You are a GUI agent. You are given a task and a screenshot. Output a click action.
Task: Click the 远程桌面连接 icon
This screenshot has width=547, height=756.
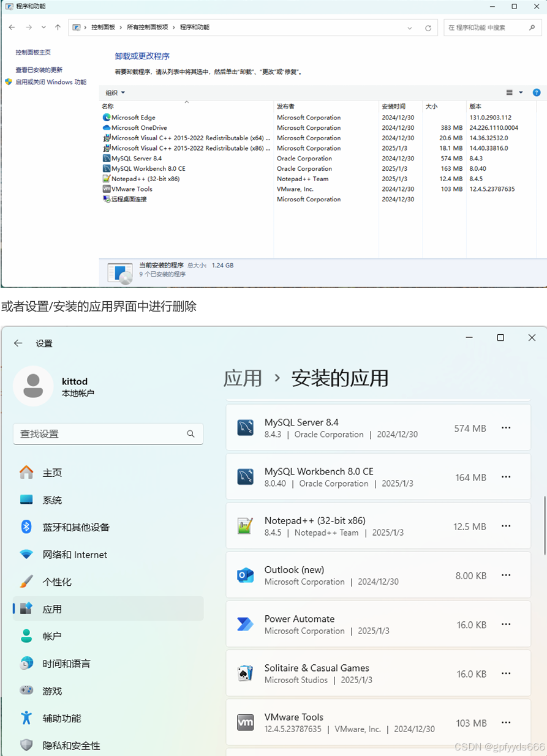[107, 199]
